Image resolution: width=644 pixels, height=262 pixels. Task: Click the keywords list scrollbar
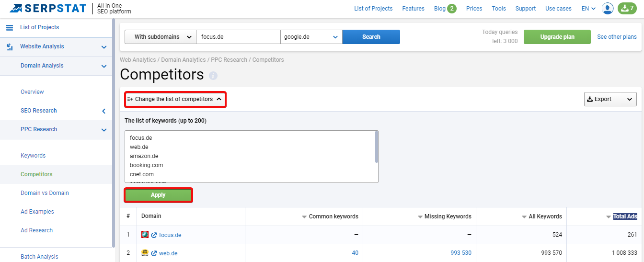click(x=377, y=147)
